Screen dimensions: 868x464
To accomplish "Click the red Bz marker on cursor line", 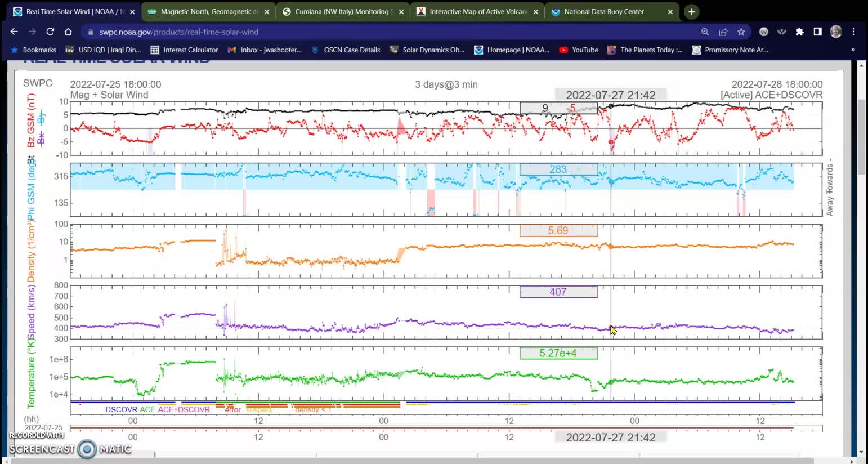I will (611, 142).
